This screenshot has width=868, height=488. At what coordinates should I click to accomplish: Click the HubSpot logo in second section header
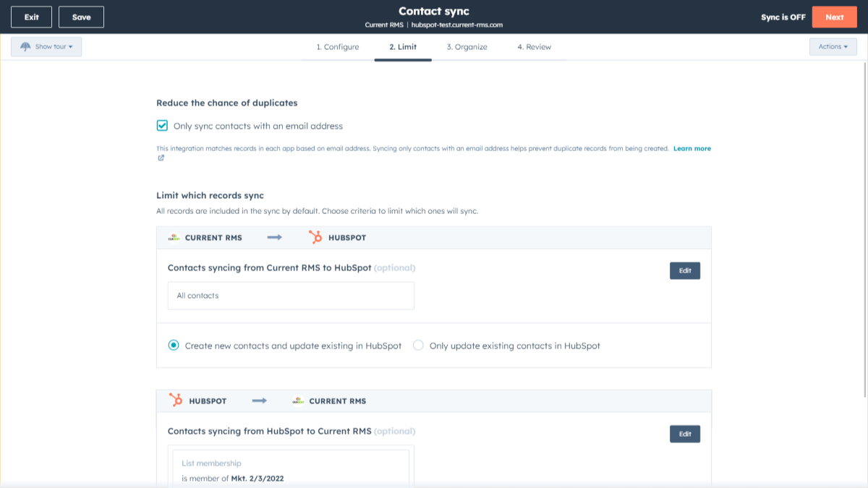click(x=175, y=401)
